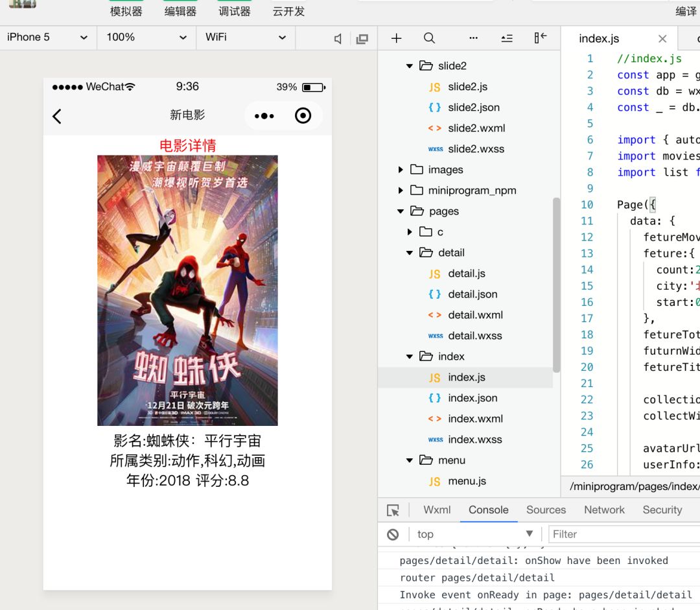Mute the simulator sound speaker icon
This screenshot has width=700, height=610.
point(338,39)
